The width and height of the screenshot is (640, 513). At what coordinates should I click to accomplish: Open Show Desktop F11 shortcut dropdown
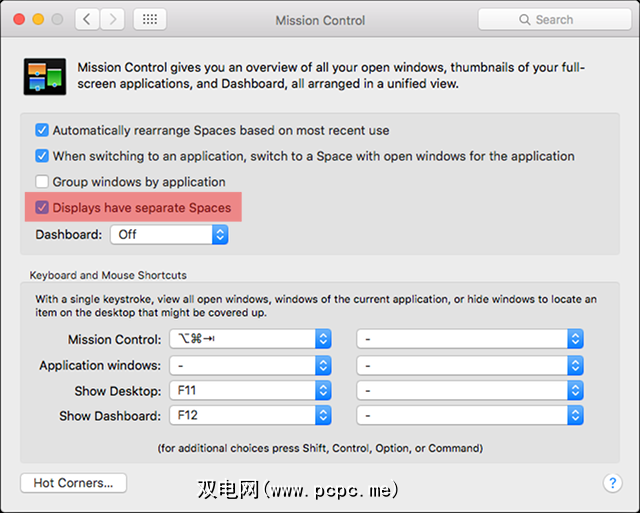250,391
